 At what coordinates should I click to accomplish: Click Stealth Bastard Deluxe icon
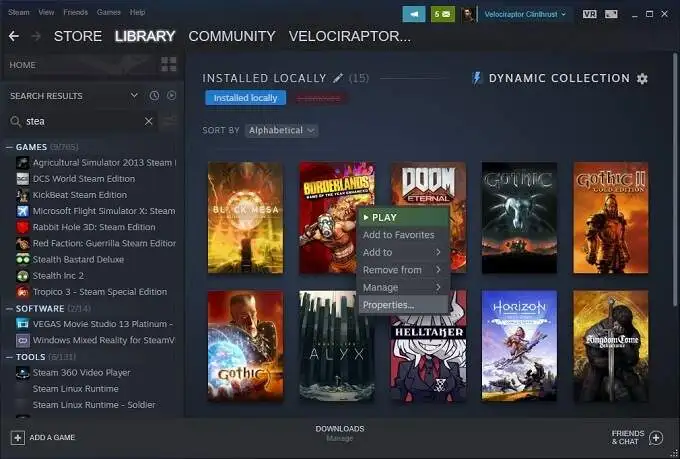tap(23, 259)
